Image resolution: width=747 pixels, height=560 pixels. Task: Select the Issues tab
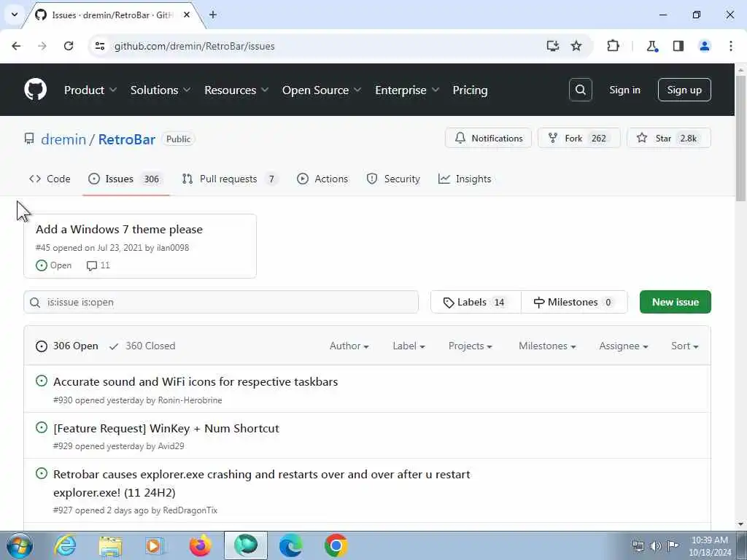(125, 179)
